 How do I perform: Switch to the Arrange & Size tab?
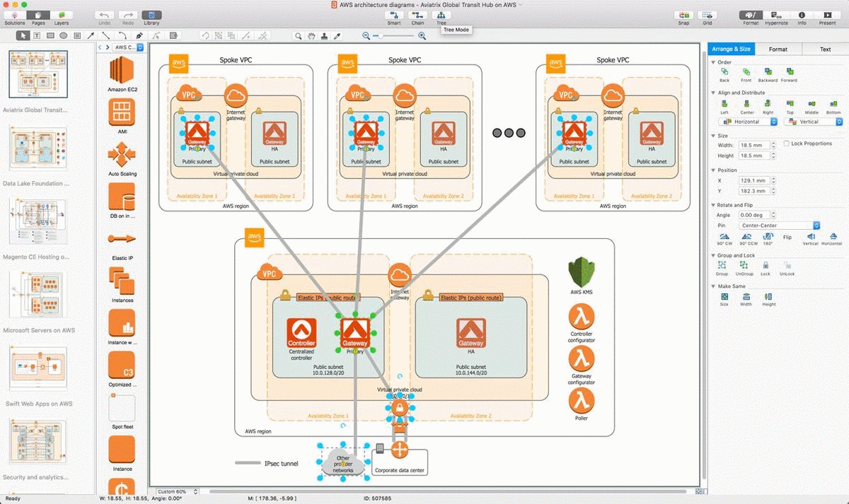732,49
